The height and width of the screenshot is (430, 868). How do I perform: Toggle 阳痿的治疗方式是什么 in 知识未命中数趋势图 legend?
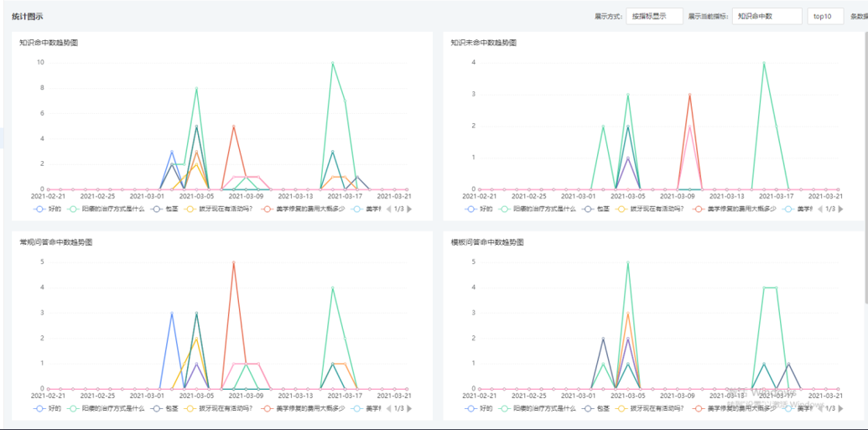click(x=537, y=210)
